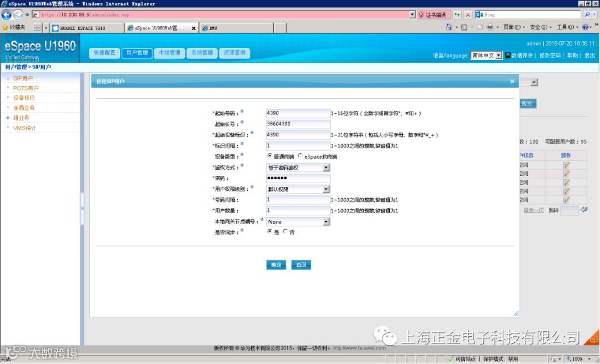
Task: Click the IE Back navigation button
Action: click(7, 15)
